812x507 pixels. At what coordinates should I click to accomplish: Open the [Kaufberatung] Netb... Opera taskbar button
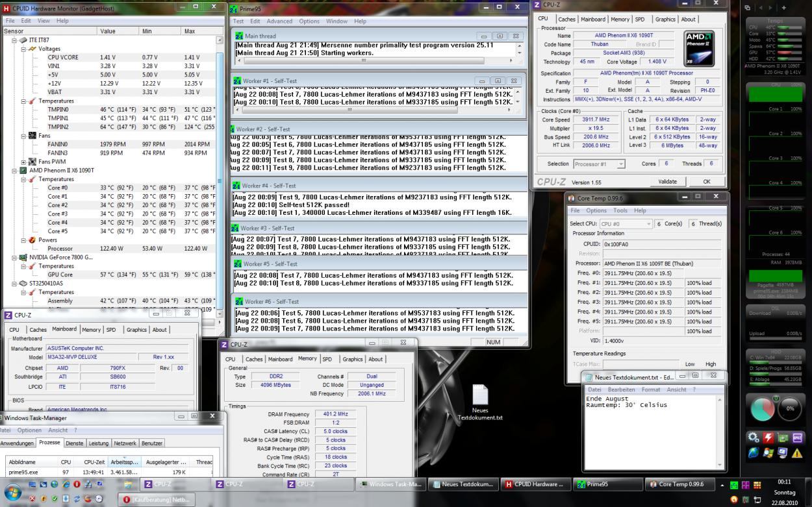[x=156, y=499]
